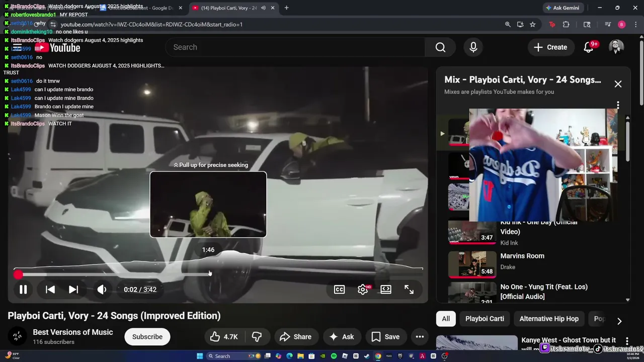Open File Explorer from the taskbar
Image resolution: width=644 pixels, height=362 pixels.
coord(300,356)
